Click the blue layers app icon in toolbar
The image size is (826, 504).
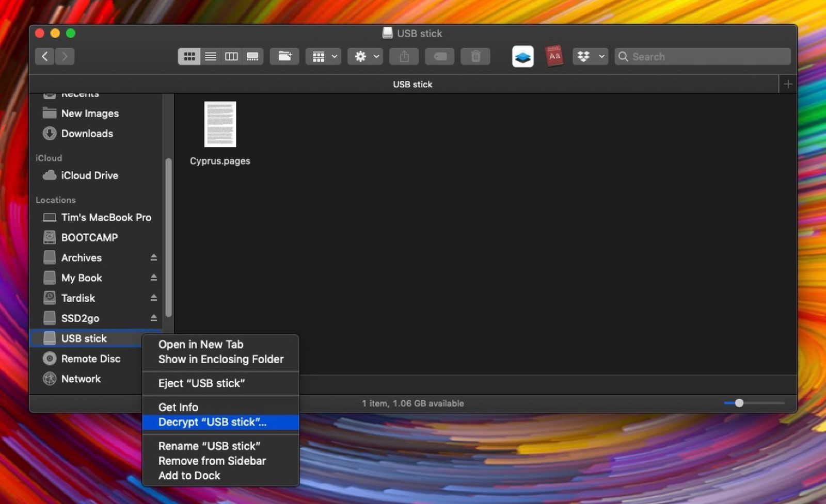click(522, 56)
